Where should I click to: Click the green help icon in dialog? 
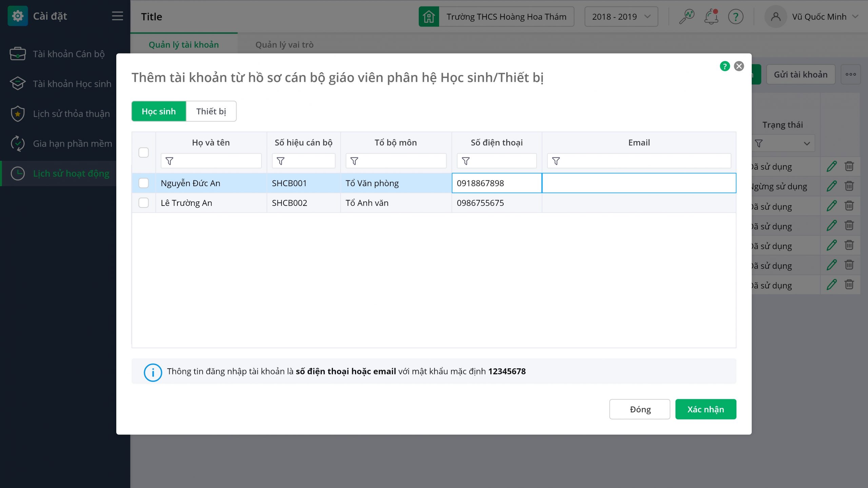[x=725, y=66]
